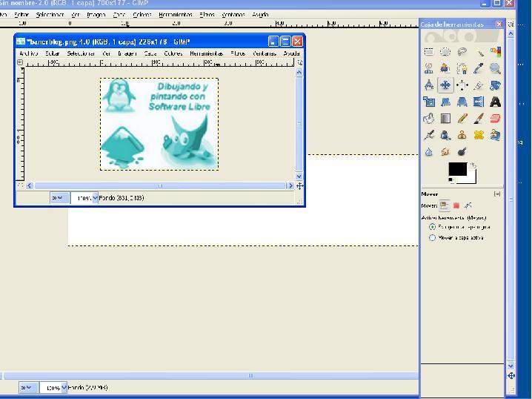Open Ayuda menu in Sin nombre window
Screen dimensions: 532x399
(260, 15)
